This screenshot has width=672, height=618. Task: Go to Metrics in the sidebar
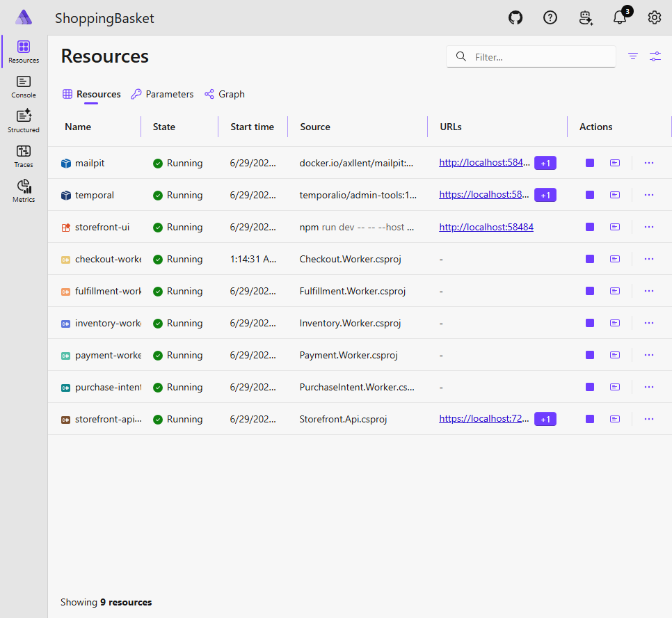(x=24, y=191)
